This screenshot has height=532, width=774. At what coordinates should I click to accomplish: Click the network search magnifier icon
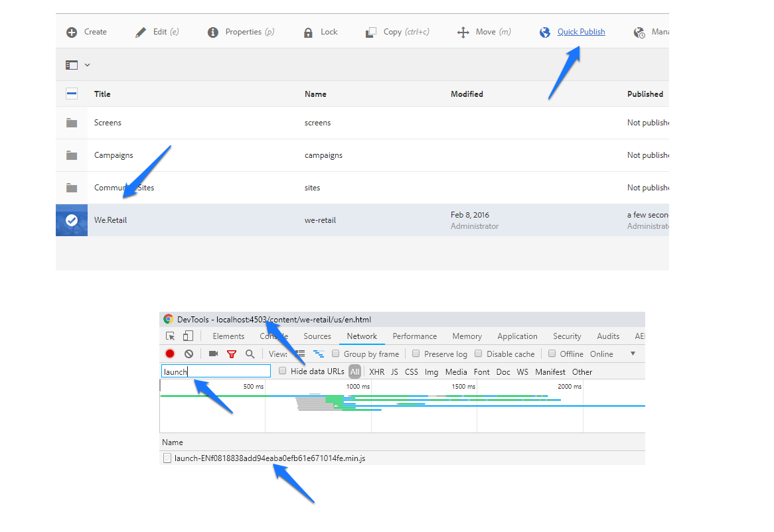coord(249,354)
